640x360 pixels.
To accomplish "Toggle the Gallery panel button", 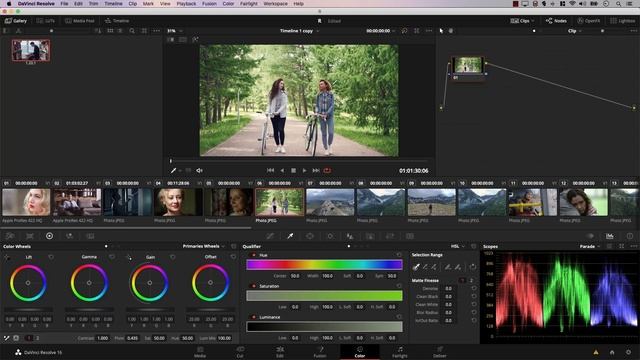I will click(x=16, y=21).
